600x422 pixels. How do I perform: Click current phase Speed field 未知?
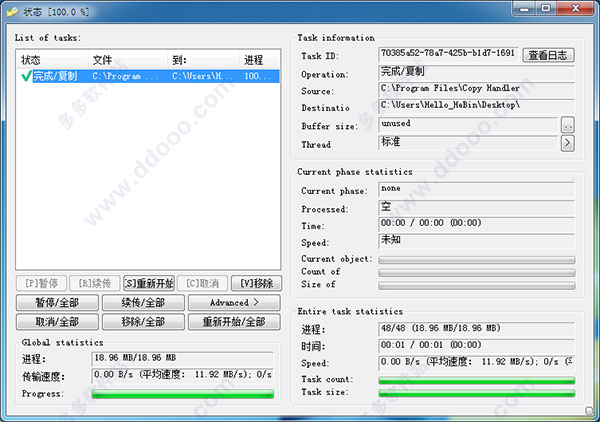pyautogui.click(x=476, y=241)
